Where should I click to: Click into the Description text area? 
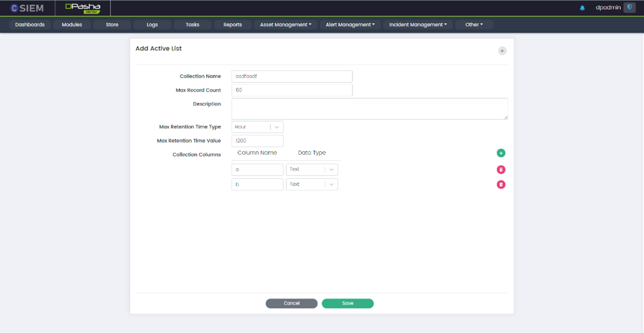pyautogui.click(x=369, y=108)
